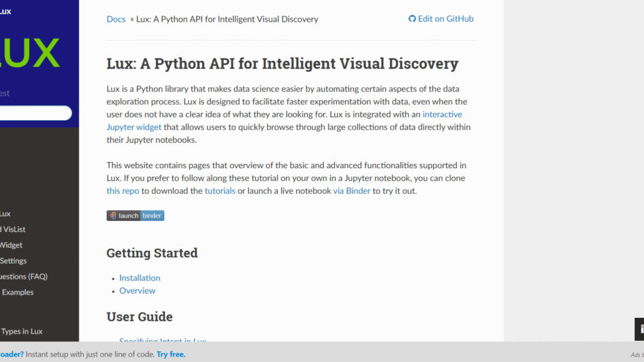Click the Binder logo in launch badge
The width and height of the screenshot is (644, 362).
113,216
